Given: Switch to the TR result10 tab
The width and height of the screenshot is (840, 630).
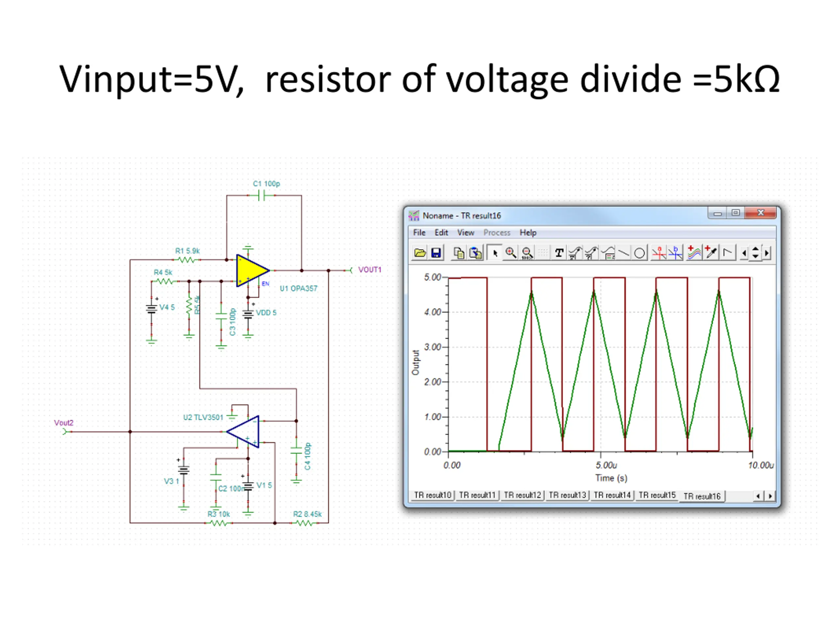Looking at the screenshot, I should click(x=432, y=495).
